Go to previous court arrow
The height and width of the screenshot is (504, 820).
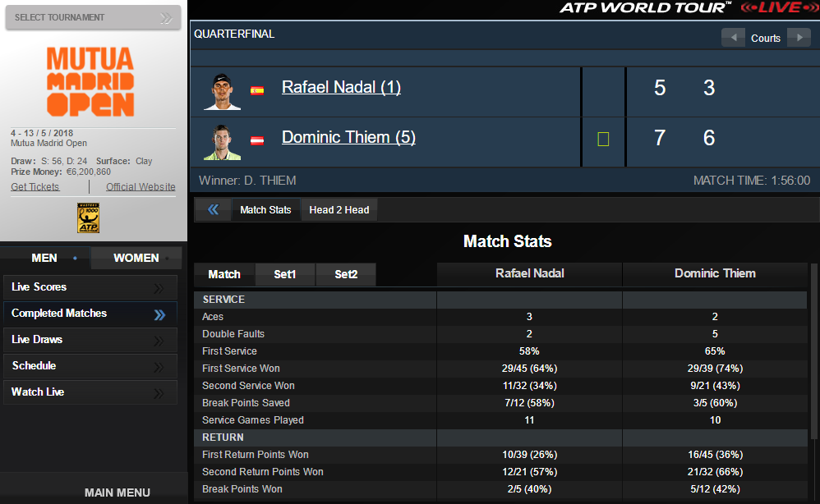[733, 38]
